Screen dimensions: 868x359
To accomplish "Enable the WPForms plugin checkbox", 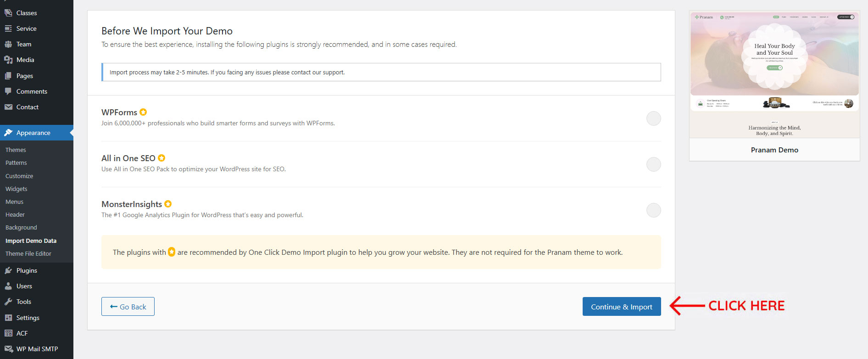I will (x=653, y=118).
